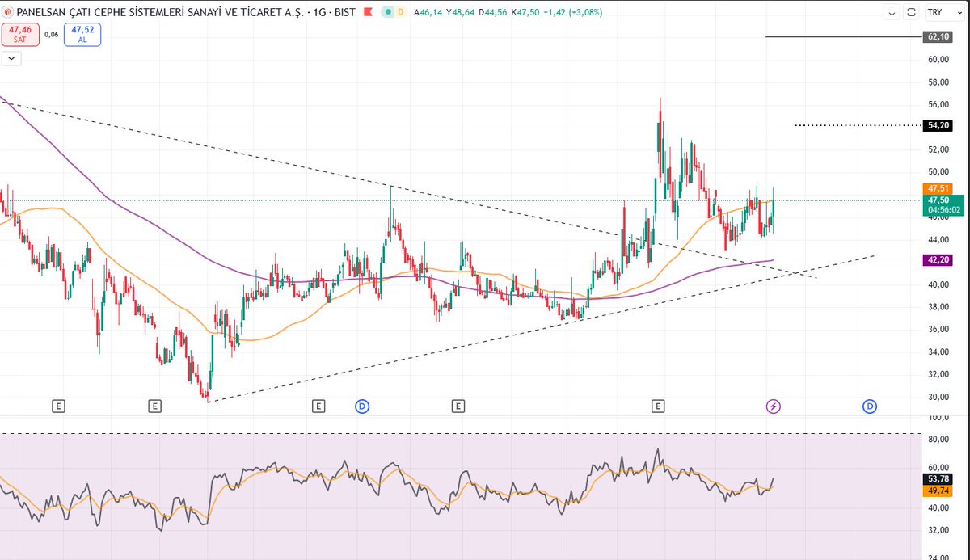970x560 pixels.
Task: Click the blue AL 47,52 buy button
Action: click(x=82, y=35)
